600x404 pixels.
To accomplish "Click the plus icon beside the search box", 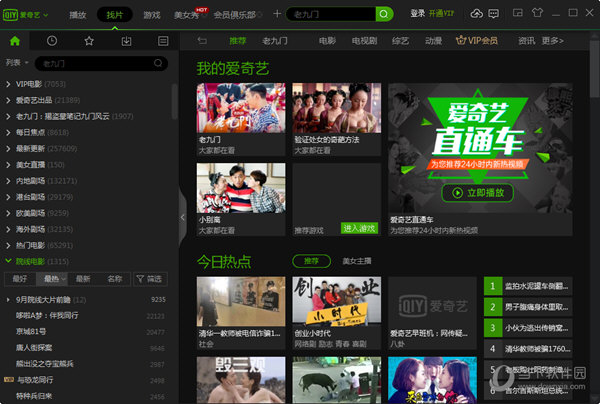I will tap(277, 14).
